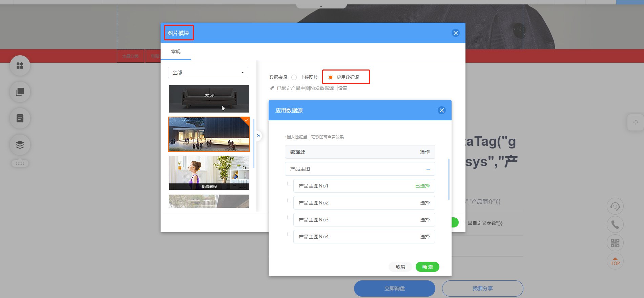
Task: Choose 选择 for 产品主图No4
Action: [x=425, y=237]
